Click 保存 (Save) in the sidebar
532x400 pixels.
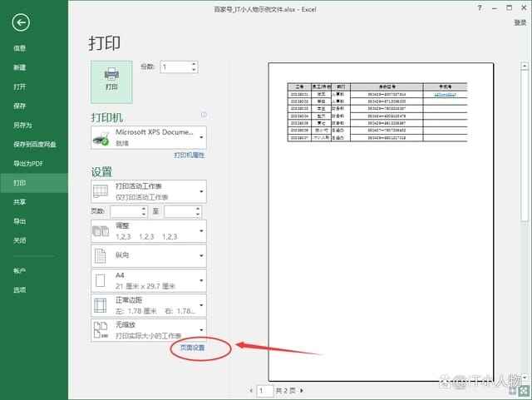(20, 106)
